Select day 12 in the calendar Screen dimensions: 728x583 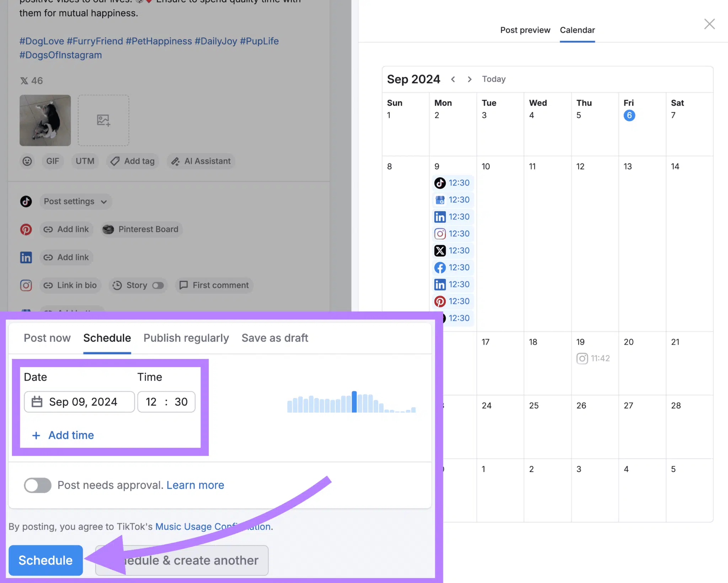[x=580, y=166]
